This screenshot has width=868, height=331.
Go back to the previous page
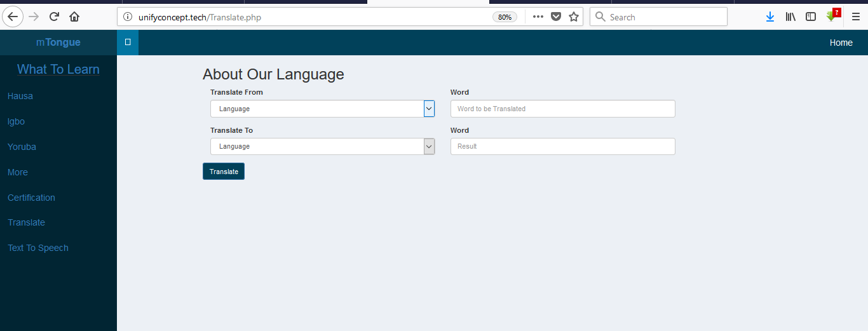click(x=13, y=17)
